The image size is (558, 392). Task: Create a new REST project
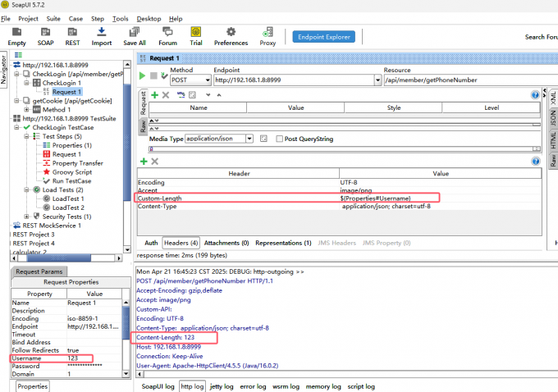click(x=72, y=36)
